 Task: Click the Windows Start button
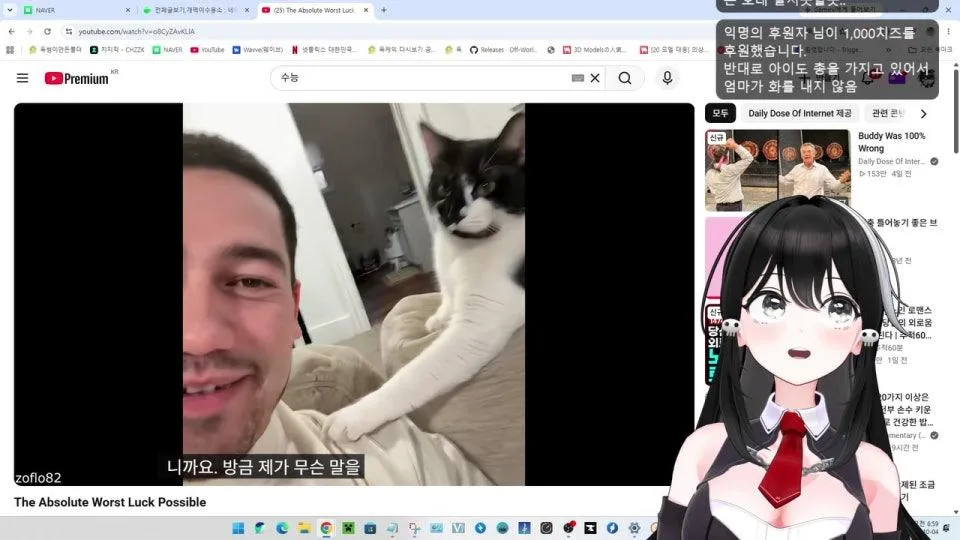(238, 528)
